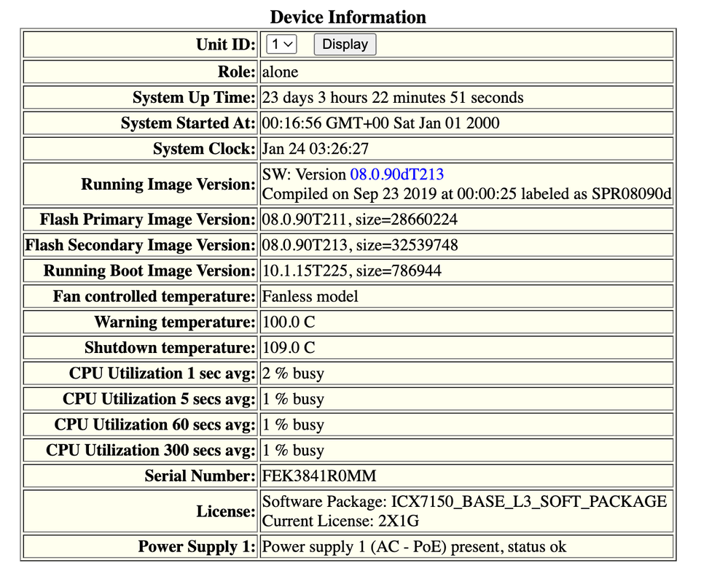Click the System Clock value
The width and height of the screenshot is (728, 574).
[x=315, y=149]
